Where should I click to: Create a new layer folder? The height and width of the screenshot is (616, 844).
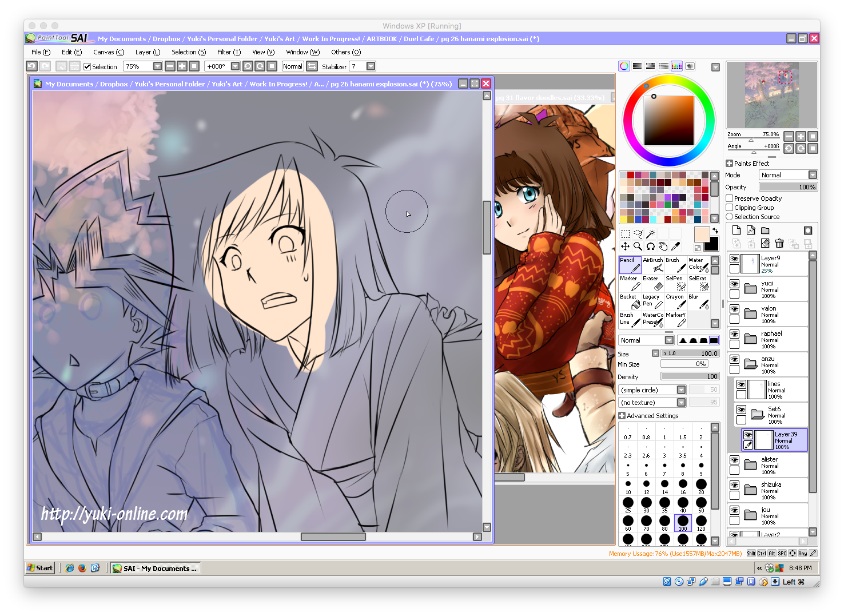tap(765, 230)
